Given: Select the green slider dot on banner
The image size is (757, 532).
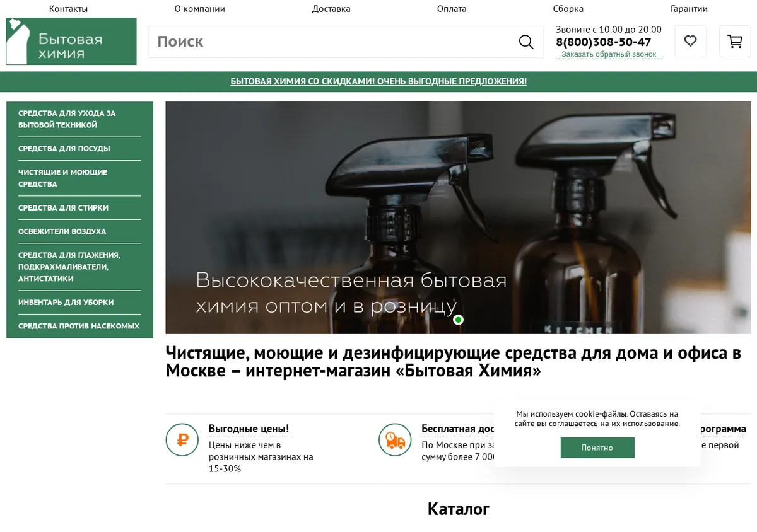Looking at the screenshot, I should (x=459, y=320).
